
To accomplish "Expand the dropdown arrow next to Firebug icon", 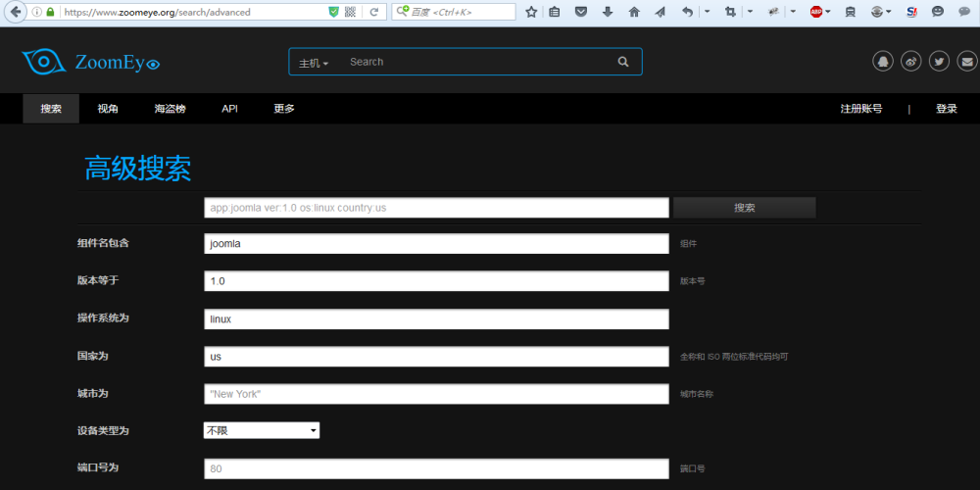I will pos(793,12).
